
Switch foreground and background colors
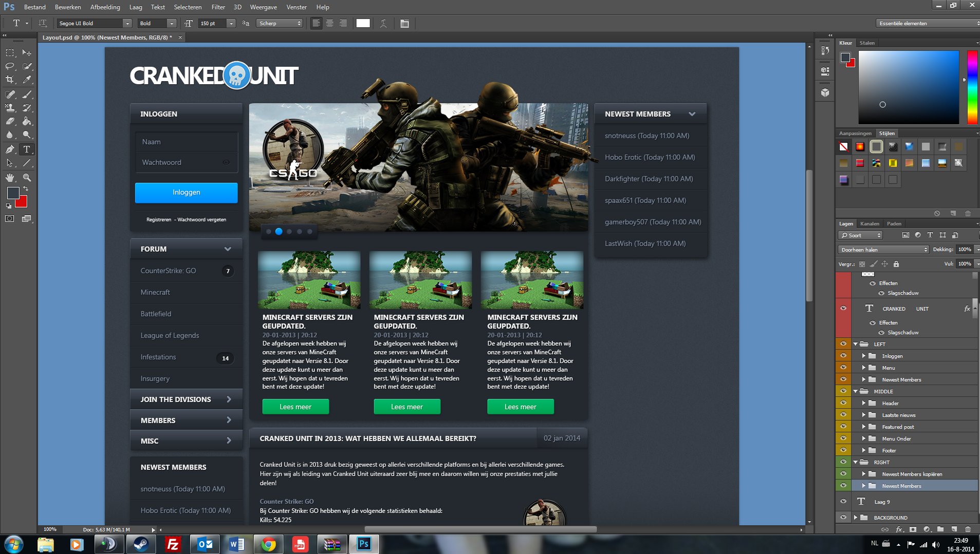[x=26, y=189]
